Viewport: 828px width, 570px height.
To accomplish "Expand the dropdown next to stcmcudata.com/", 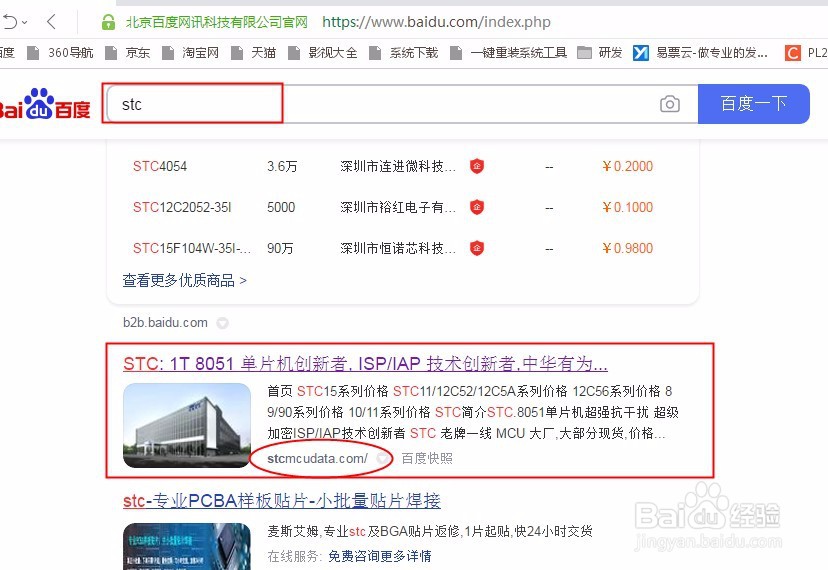I will click(x=382, y=459).
